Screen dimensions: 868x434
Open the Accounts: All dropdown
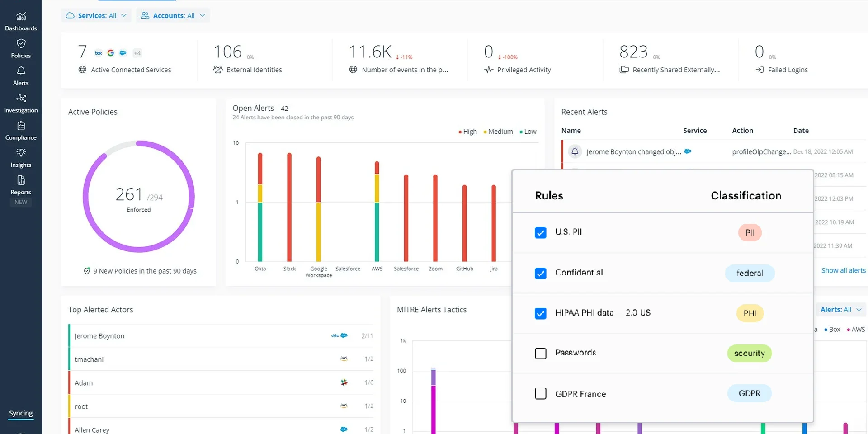point(173,15)
